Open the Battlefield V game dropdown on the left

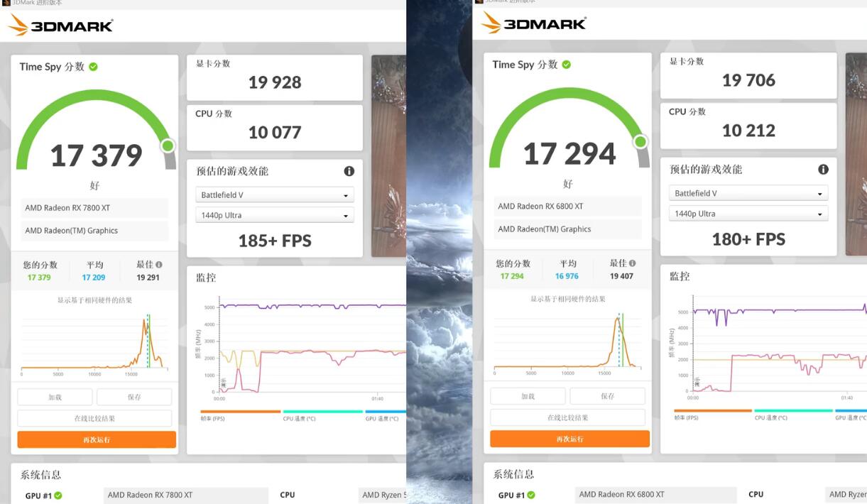click(275, 194)
